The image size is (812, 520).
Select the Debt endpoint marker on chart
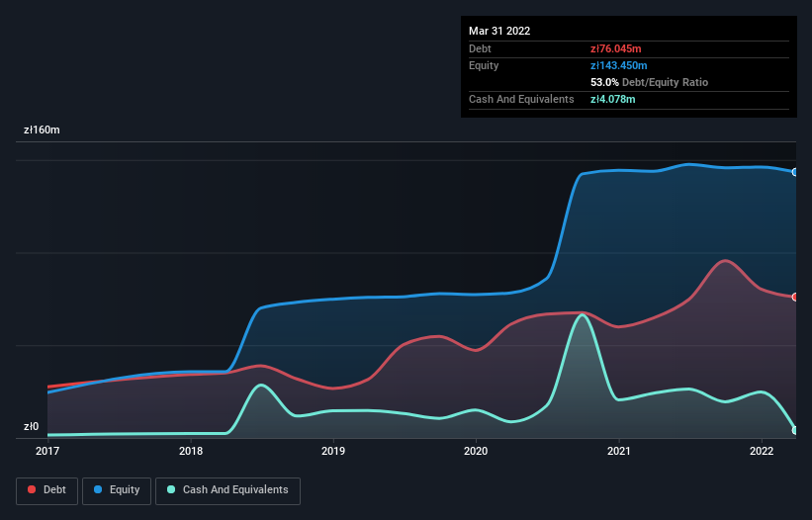(x=795, y=297)
